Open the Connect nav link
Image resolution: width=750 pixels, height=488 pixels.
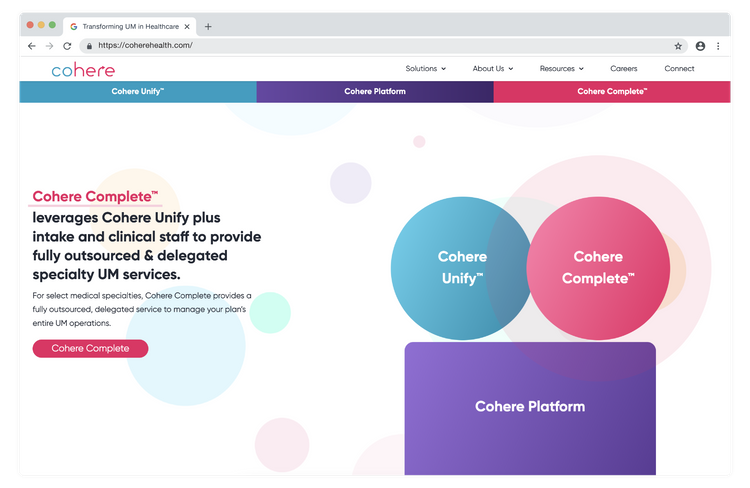pos(679,68)
